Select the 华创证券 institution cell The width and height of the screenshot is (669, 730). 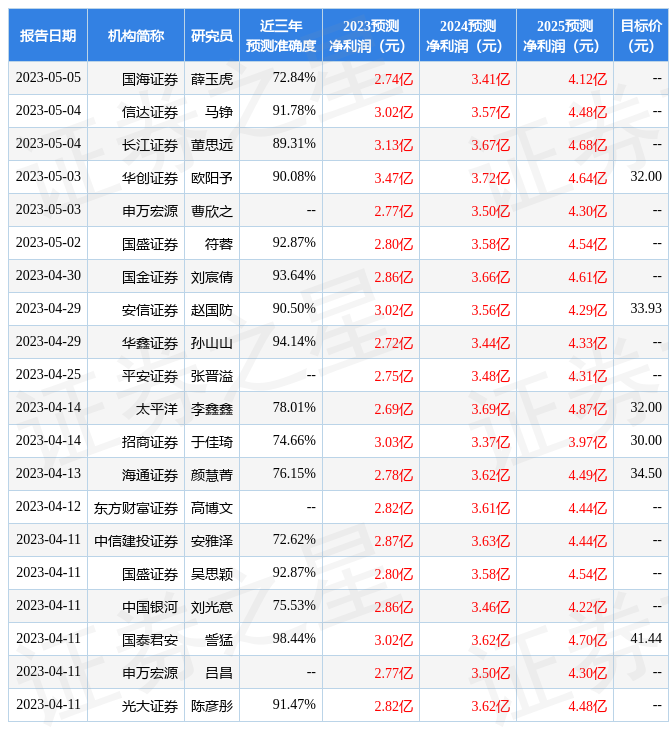click(135, 177)
